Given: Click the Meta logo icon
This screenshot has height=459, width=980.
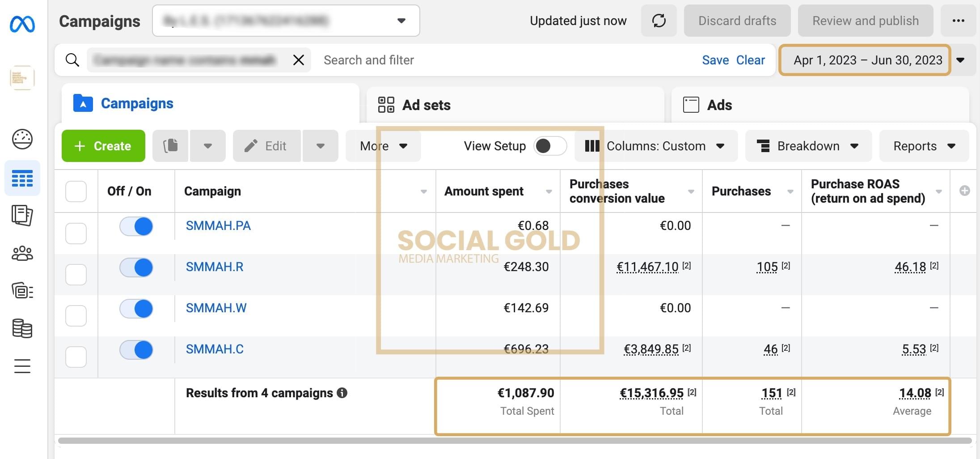Looking at the screenshot, I should point(22,24).
